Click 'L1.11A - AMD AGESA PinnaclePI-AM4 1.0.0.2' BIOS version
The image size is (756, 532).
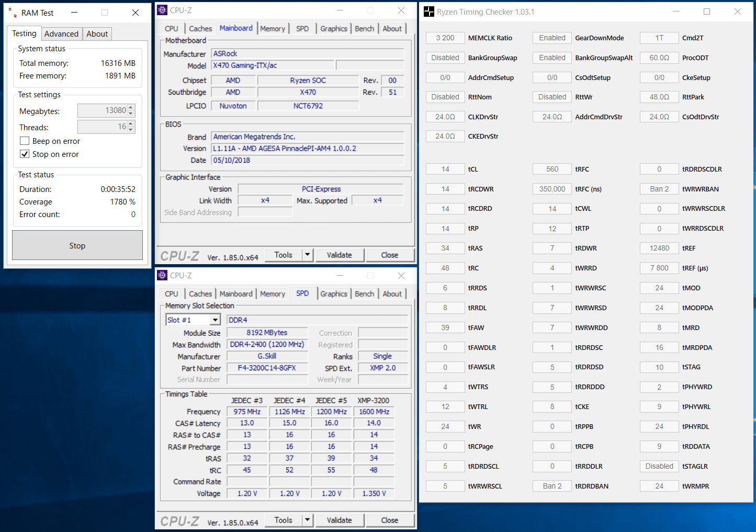[308, 149]
